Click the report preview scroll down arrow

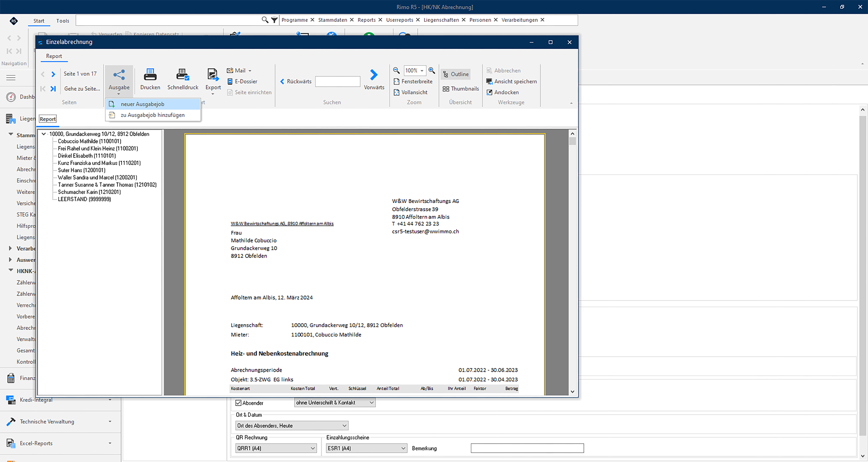pos(572,392)
